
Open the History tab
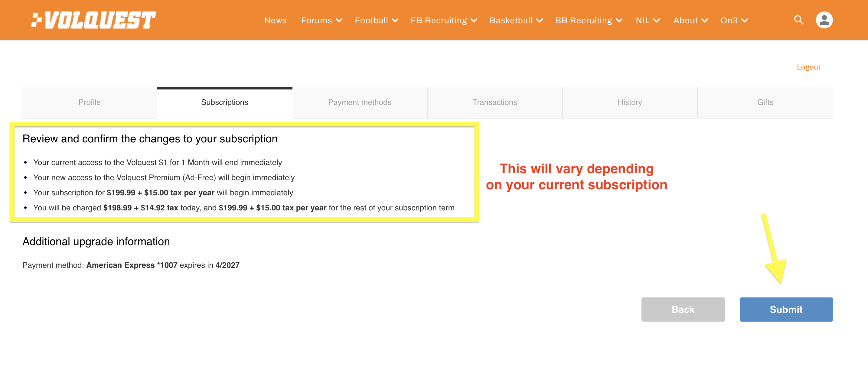[629, 102]
